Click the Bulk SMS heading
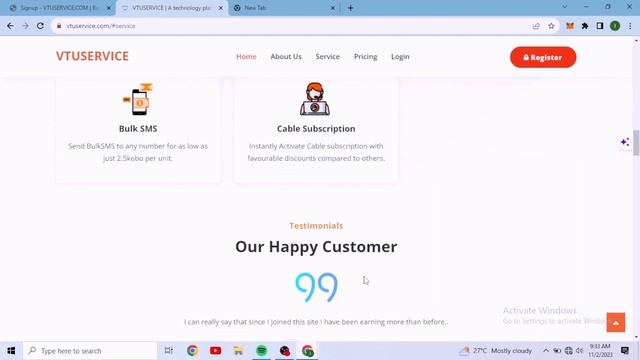This screenshot has width=640, height=360. coord(138,129)
